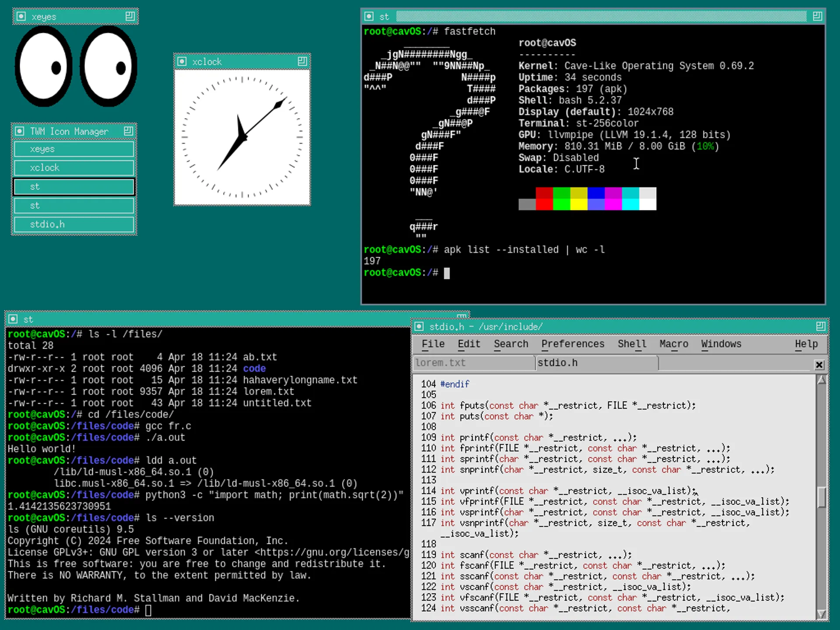
Task: Select the highlighted st entry in Icon Manager
Action: pos(74,187)
